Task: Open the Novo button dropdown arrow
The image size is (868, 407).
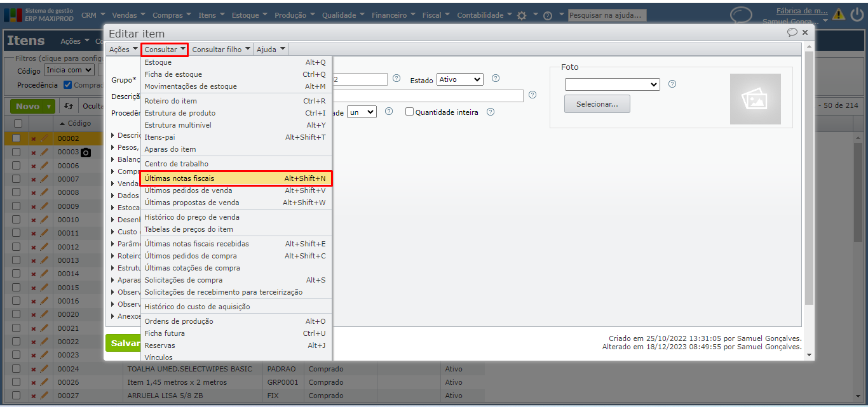Action: click(49, 107)
